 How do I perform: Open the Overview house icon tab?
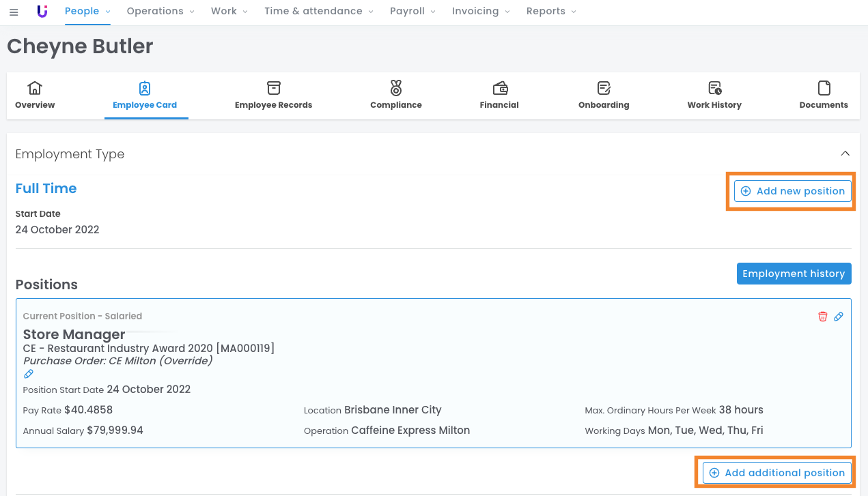click(x=35, y=96)
